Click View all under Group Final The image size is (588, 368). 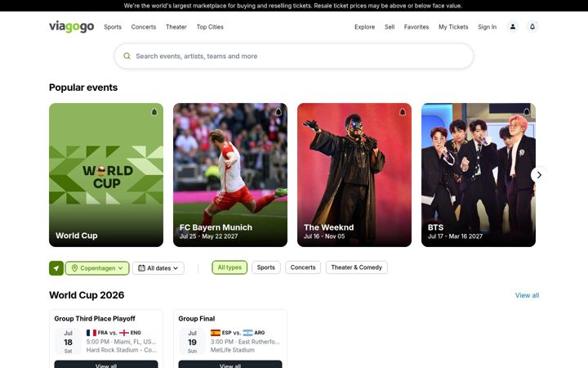(x=230, y=364)
